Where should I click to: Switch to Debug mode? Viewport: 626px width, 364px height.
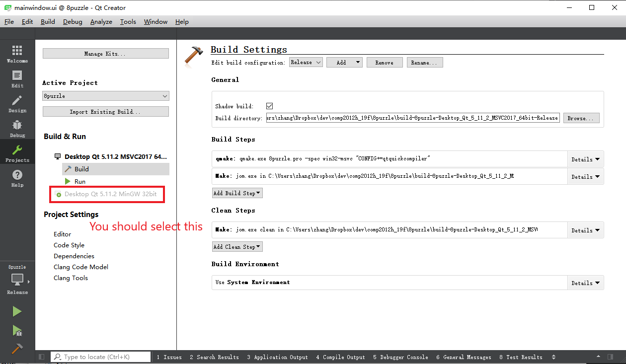(17, 128)
